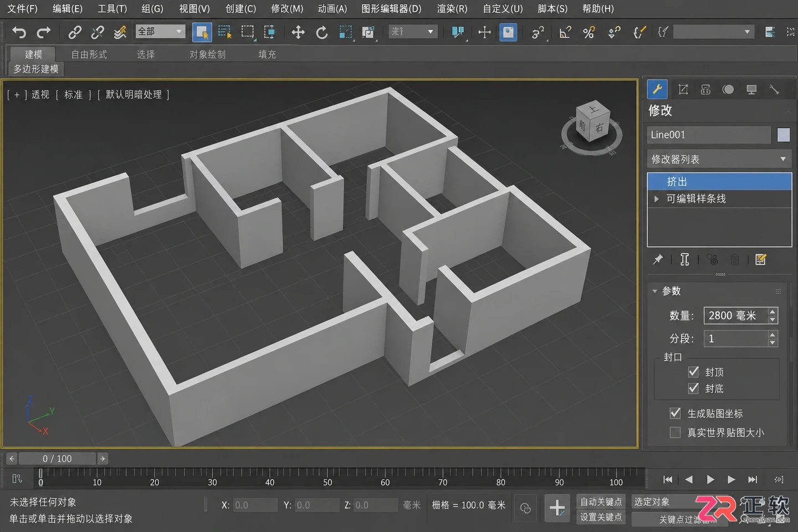Toggle Window/Crossing selection mode
This screenshot has width=798, height=532.
tap(269, 32)
